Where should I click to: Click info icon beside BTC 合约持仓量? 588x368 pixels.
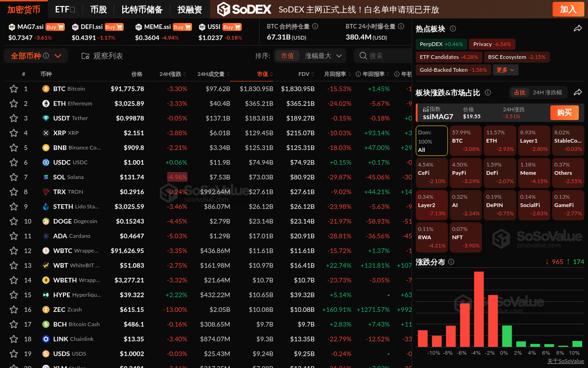[x=315, y=27]
